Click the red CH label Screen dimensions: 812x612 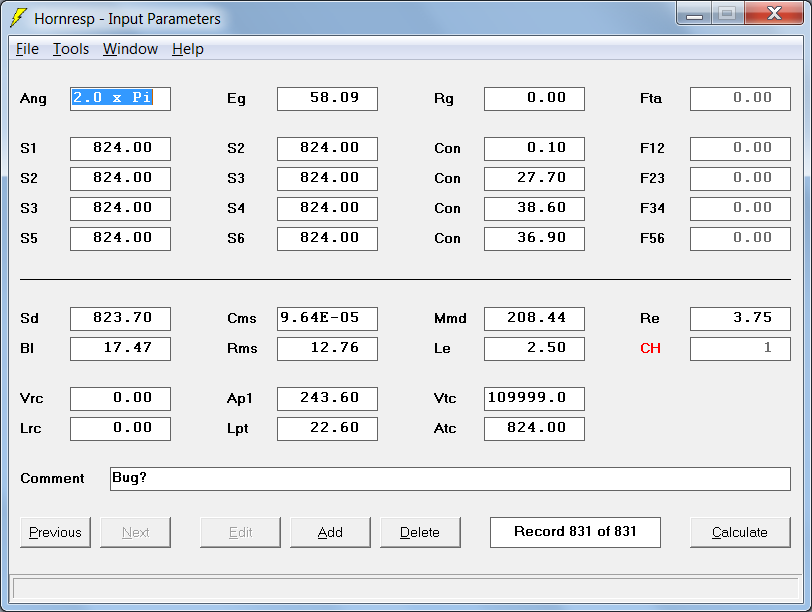[650, 348]
